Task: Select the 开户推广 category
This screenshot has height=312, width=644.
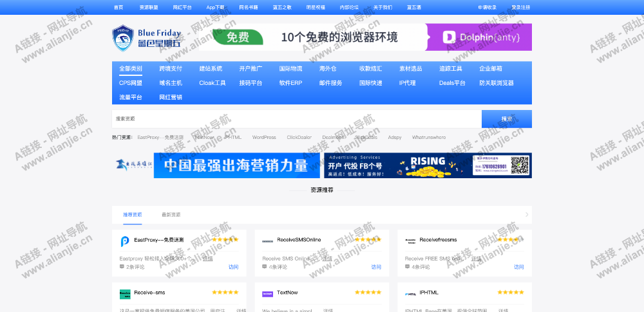Action: click(x=251, y=69)
